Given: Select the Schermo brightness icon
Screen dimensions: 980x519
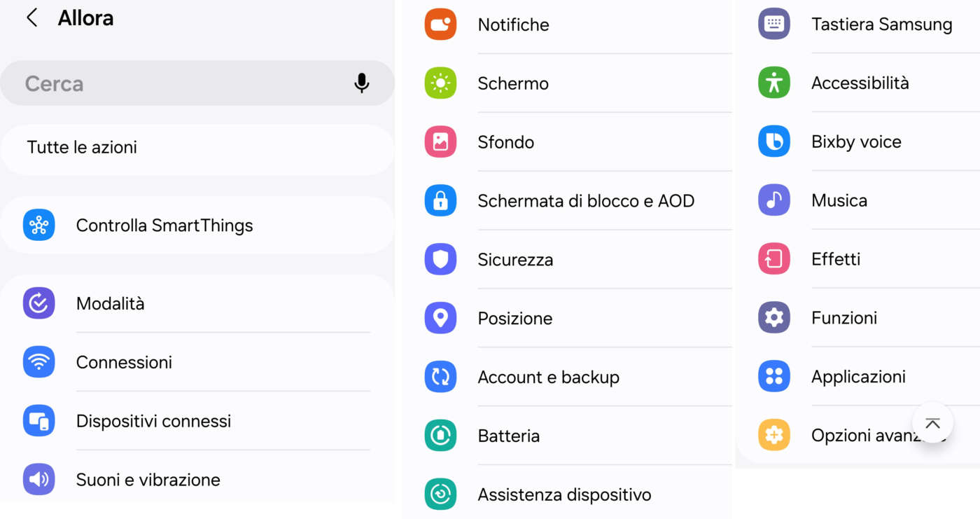Looking at the screenshot, I should pyautogui.click(x=440, y=83).
